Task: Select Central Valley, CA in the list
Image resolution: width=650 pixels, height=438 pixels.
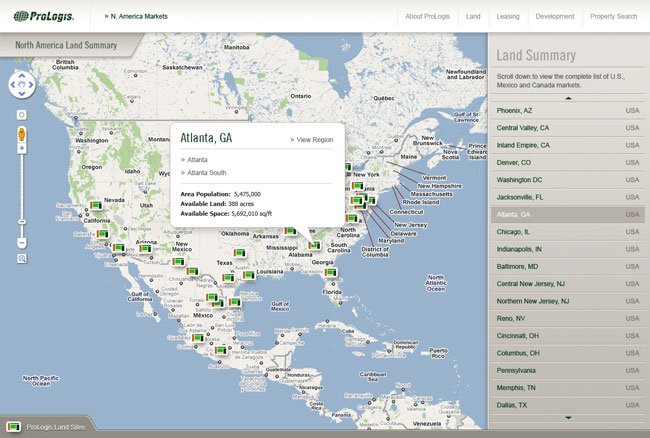Action: pyautogui.click(x=568, y=128)
